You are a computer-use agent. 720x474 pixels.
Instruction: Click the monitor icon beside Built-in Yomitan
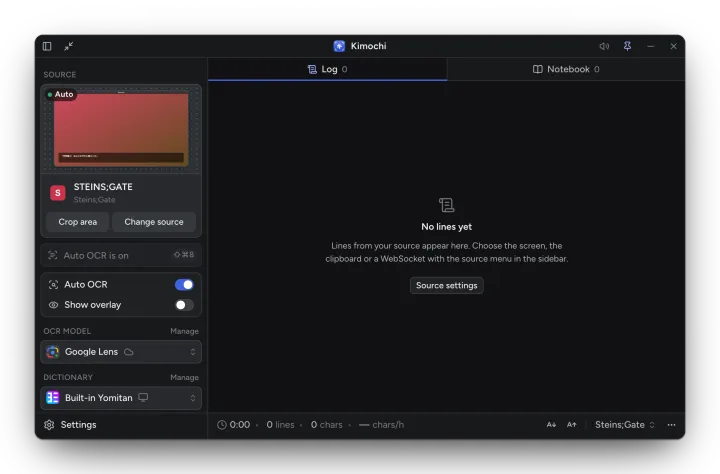pyautogui.click(x=143, y=398)
